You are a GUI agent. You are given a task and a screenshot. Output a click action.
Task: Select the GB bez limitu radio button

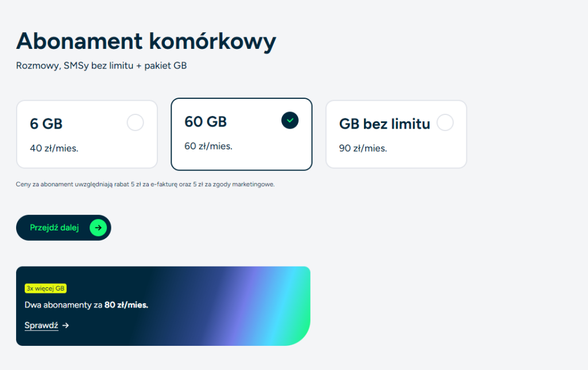(445, 123)
